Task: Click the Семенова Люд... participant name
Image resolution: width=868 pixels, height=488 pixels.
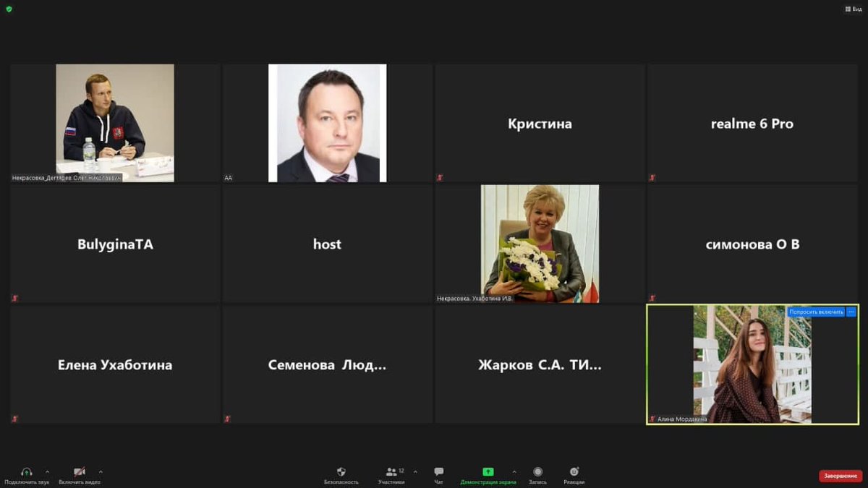Action: coord(327,365)
